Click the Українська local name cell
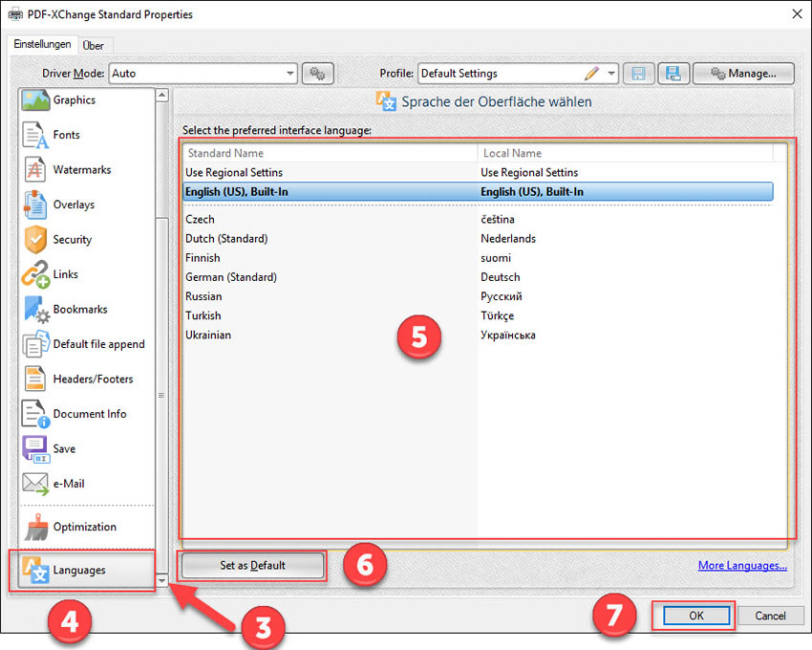This screenshot has width=812, height=650. (508, 335)
